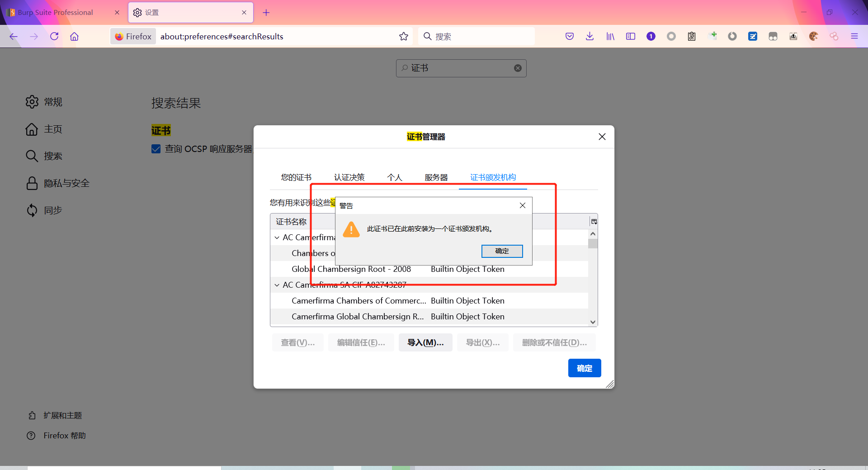The width and height of the screenshot is (868, 470).
Task: Click the blue Z extension icon
Action: click(x=753, y=36)
